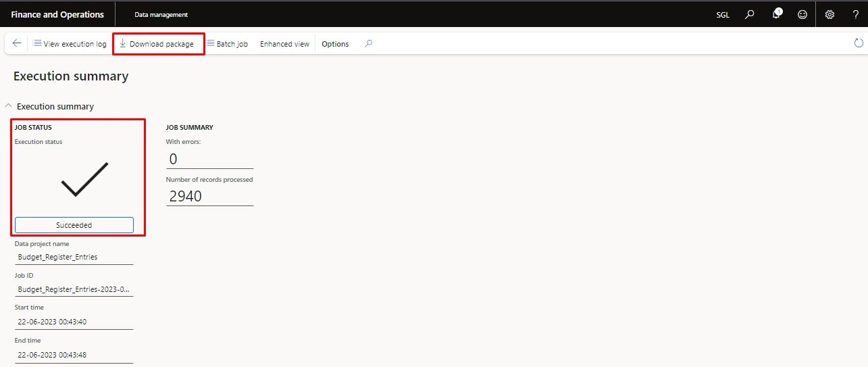868x367 pixels.
Task: Open global search in the top bar
Action: (x=749, y=14)
